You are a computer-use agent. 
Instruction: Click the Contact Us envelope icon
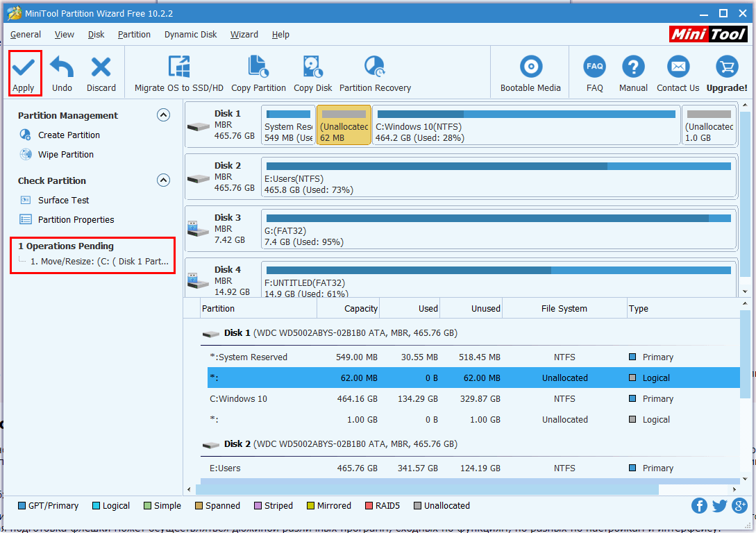[678, 67]
